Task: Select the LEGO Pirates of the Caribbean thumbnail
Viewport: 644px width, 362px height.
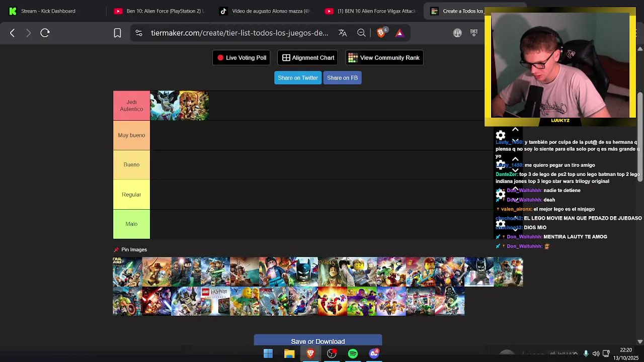Action: click(x=245, y=272)
